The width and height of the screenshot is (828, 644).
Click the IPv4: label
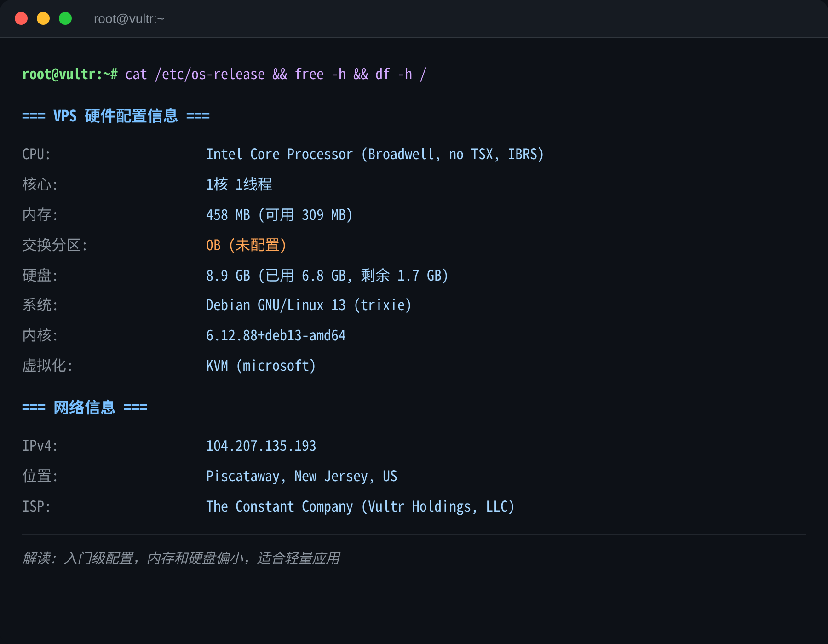pos(40,446)
